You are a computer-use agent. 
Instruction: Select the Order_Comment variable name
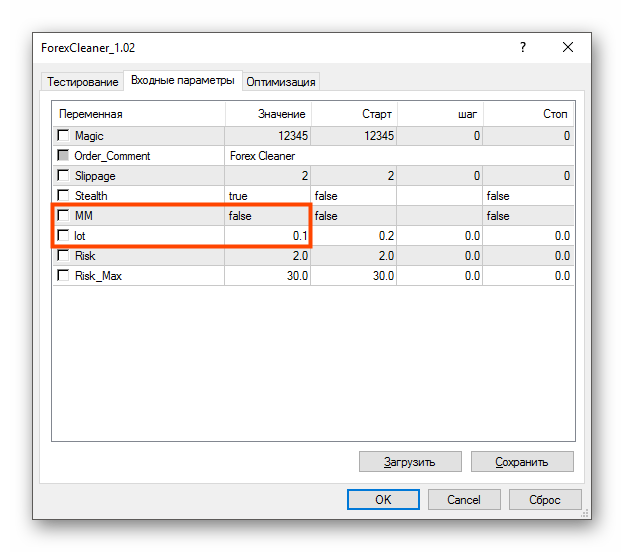click(112, 156)
